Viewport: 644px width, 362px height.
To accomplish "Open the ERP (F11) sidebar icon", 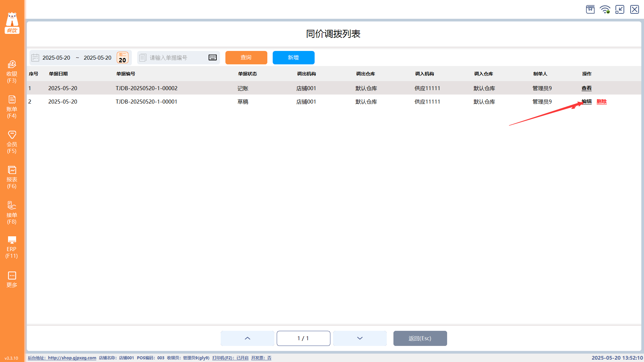I will [12, 247].
